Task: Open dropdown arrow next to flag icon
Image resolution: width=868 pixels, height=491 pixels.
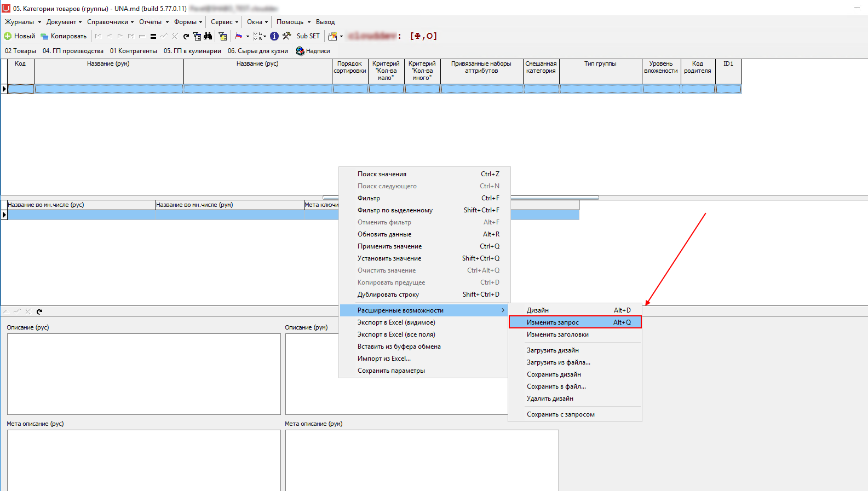Action: 248,37
